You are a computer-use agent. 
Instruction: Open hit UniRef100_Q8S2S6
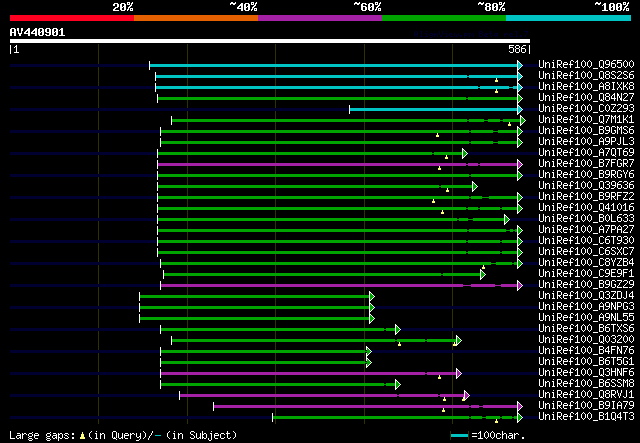click(x=586, y=76)
